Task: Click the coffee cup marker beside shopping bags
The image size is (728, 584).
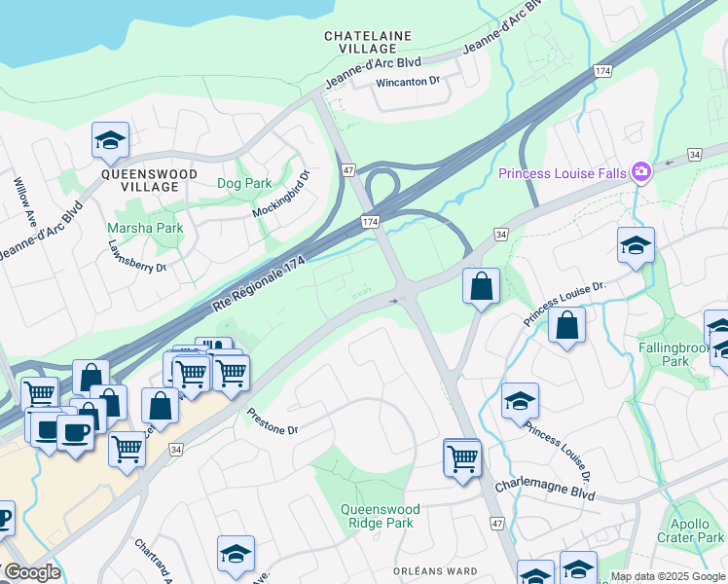Action: (x=76, y=433)
